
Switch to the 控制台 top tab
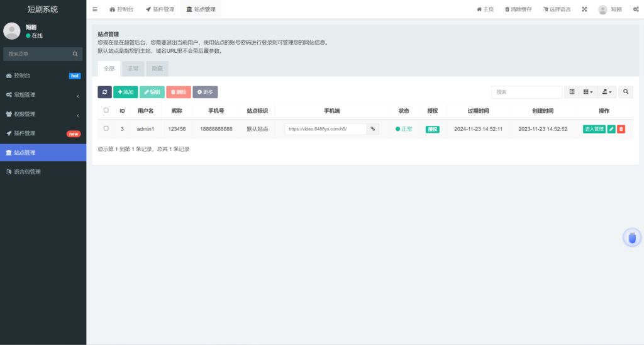(x=121, y=9)
